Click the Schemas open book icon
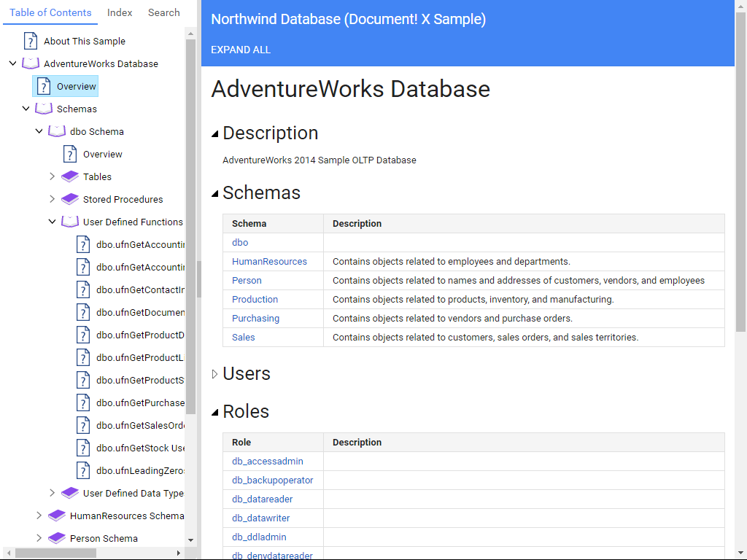 pyautogui.click(x=44, y=109)
